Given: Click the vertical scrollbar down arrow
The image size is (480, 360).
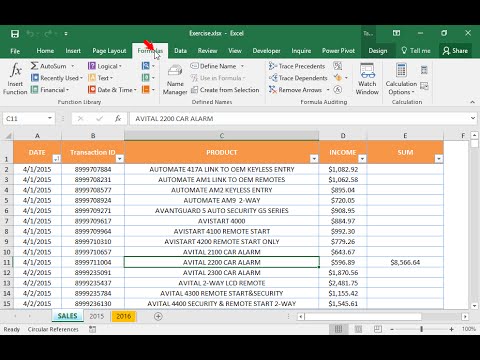Looking at the screenshot, I should 474,306.
